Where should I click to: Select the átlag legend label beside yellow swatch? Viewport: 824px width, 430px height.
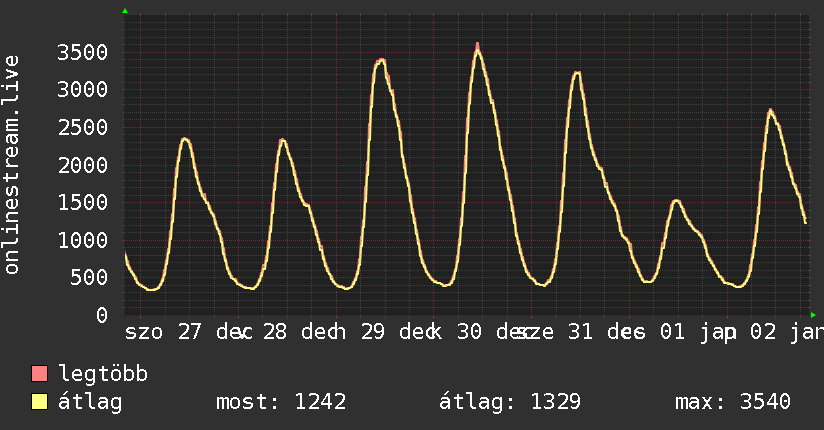(x=90, y=402)
